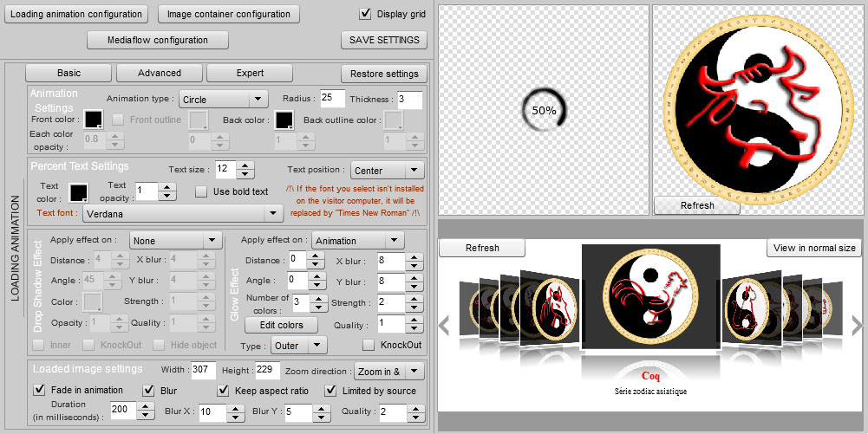Go to next image in mediaflow carousel
The width and height of the screenshot is (868, 434).
(857, 326)
